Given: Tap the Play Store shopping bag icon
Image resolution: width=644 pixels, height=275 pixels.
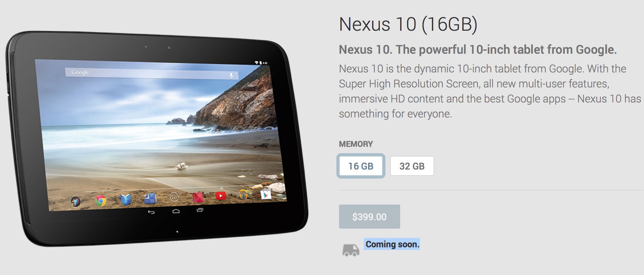Looking at the screenshot, I should click(266, 194).
